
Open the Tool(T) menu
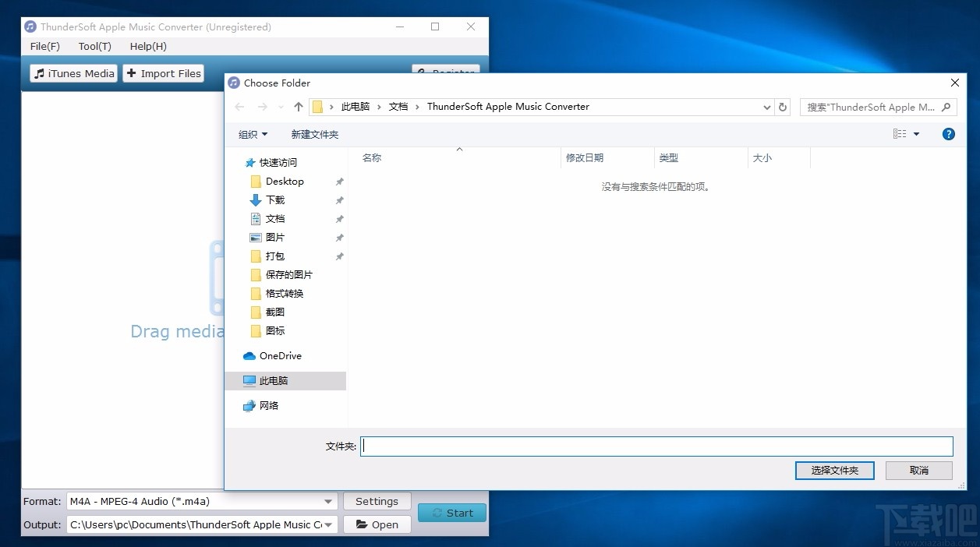(94, 46)
